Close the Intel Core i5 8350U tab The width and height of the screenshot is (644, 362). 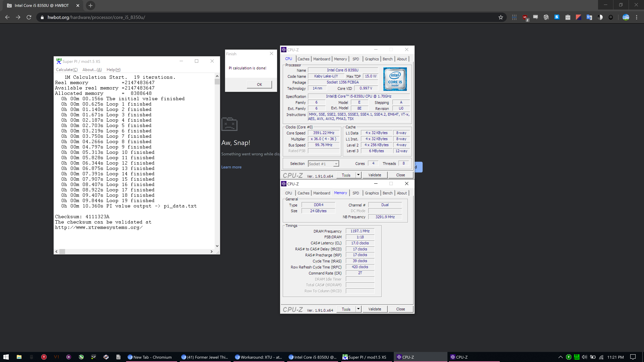(78, 6)
